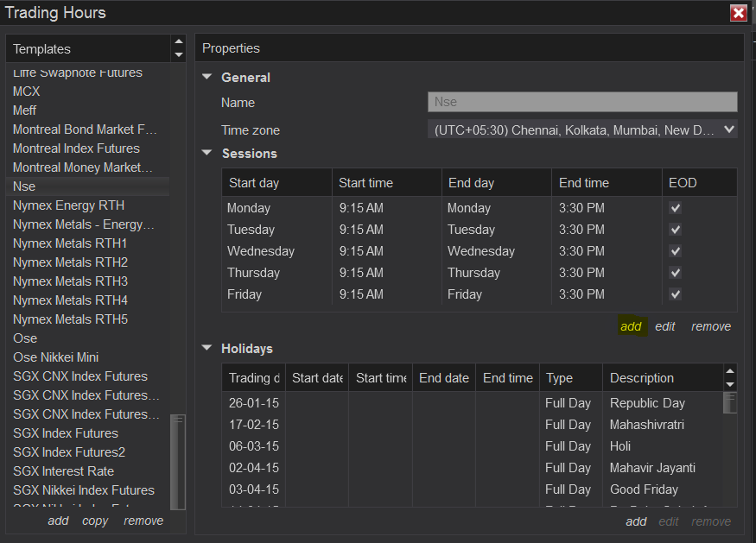Viewport: 756px width, 543px height.
Task: Click edit under Sessions table
Action: [x=665, y=326]
